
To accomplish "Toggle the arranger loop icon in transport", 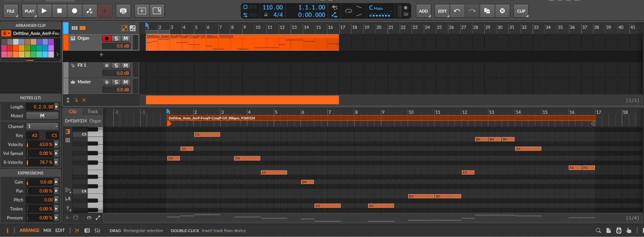I will (348, 11).
